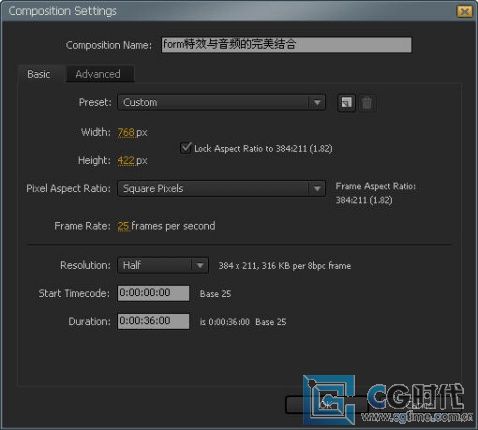Close the Composition Settings dialog
Viewport: 478px width, 430px height.
point(464,12)
